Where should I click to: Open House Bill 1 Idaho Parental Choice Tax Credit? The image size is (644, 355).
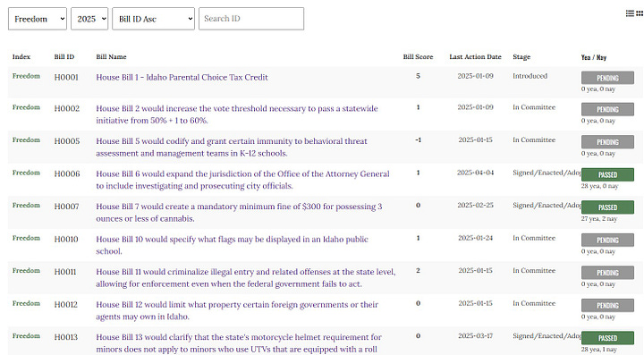click(182, 77)
